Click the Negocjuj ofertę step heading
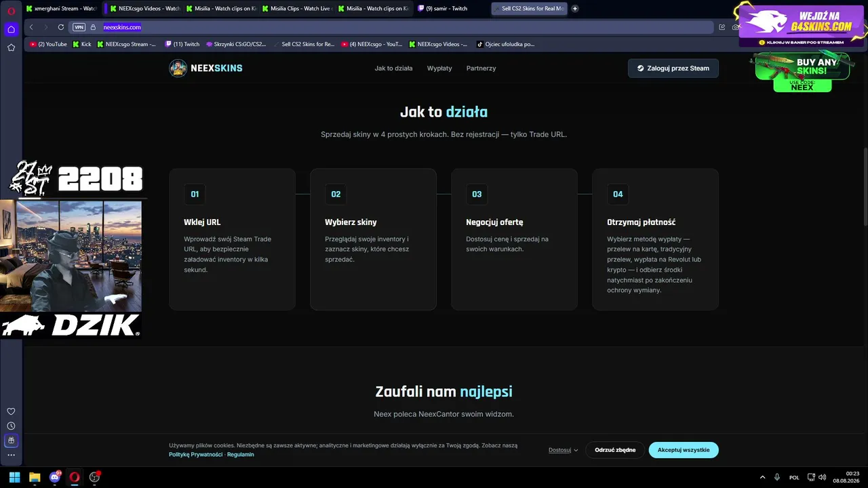This screenshot has height=488, width=868. tap(494, 222)
